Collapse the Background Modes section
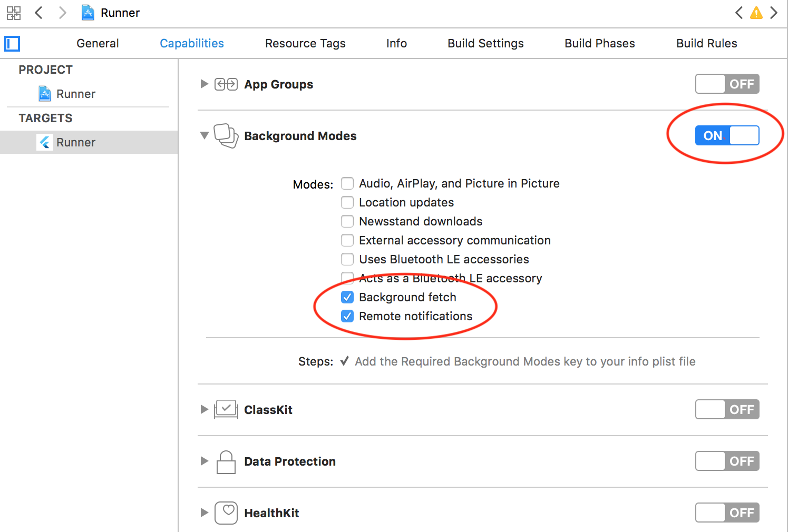The image size is (788, 532). pos(205,136)
